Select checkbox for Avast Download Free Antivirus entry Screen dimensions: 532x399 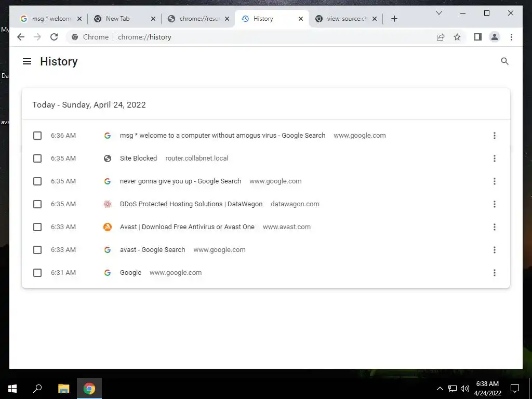point(37,227)
